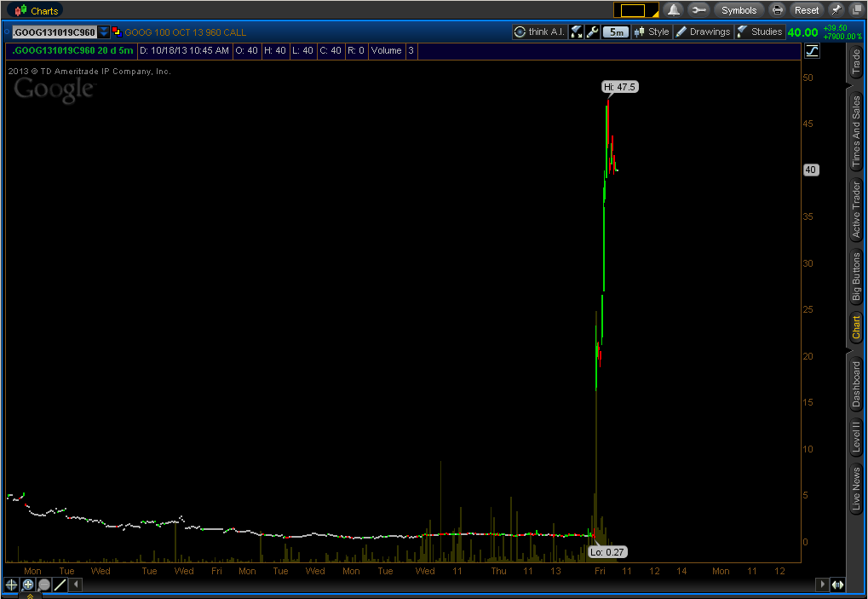Open the Style menu
Viewport: 868px width, 599px height.
pyautogui.click(x=652, y=32)
